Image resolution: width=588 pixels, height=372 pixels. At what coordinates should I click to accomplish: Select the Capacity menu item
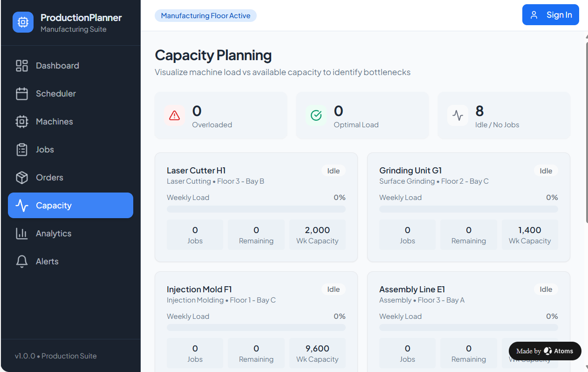tap(70, 206)
